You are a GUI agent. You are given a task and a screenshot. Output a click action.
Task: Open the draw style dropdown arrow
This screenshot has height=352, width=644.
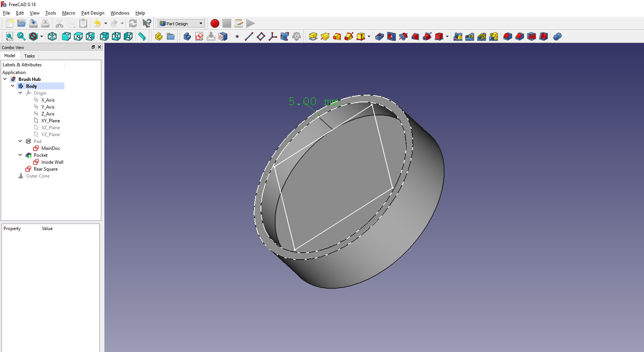click(41, 36)
